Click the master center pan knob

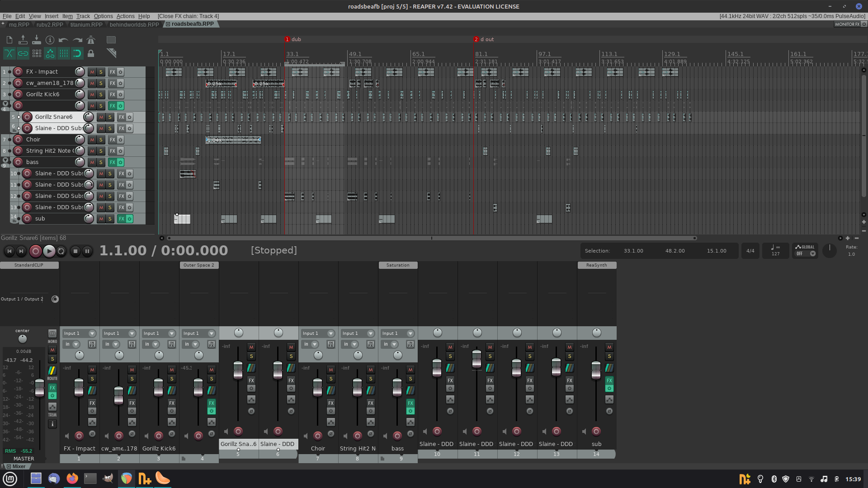(x=22, y=339)
